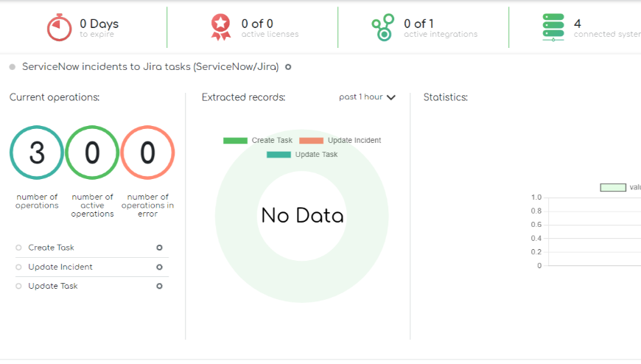Open the settings icon on the Update Task row

159,286
